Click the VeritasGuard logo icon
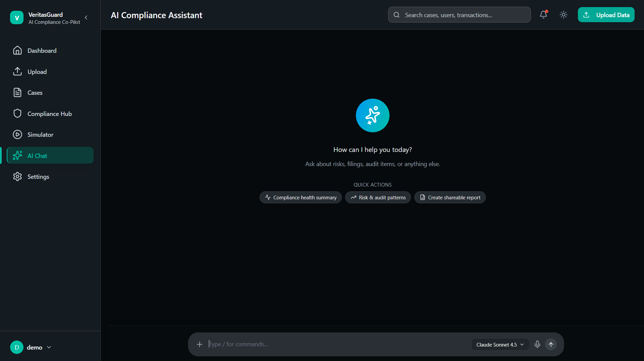644x361 pixels. [x=17, y=18]
